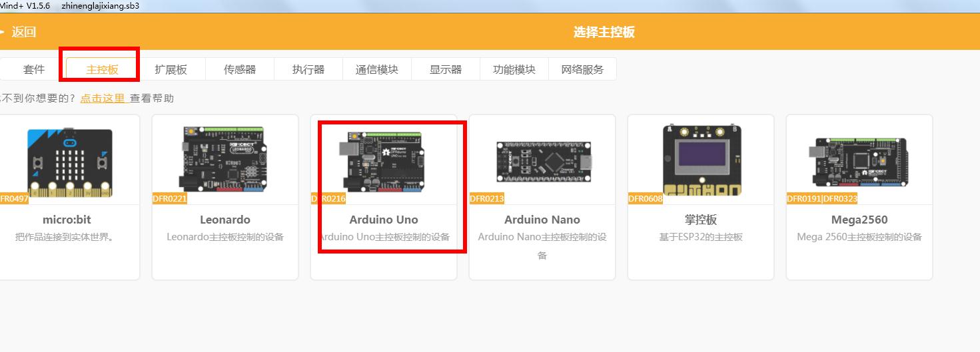Choose the Leonardo board image

tap(225, 160)
